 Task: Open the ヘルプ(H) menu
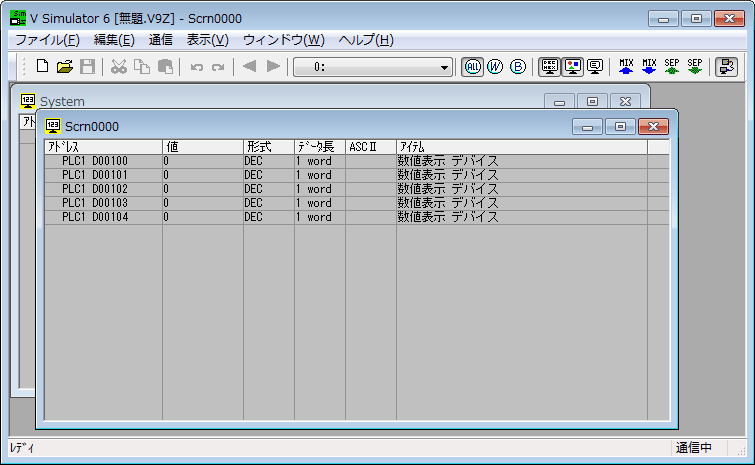pyautogui.click(x=365, y=40)
